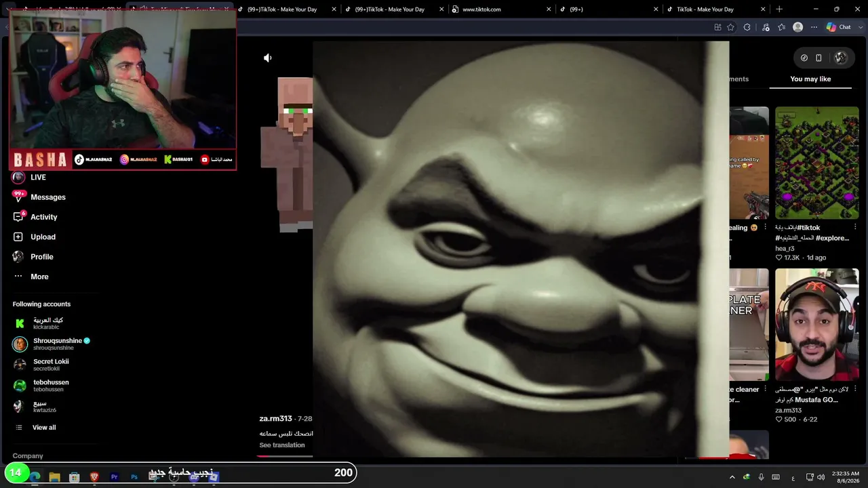Mute the TikTok video sound
The width and height of the screenshot is (868, 488).
coord(268,58)
